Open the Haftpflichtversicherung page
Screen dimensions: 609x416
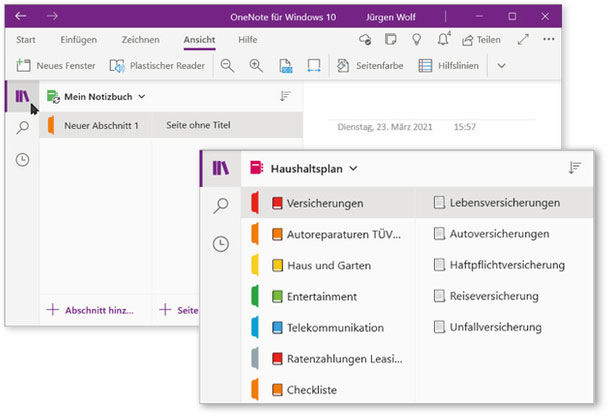point(504,265)
